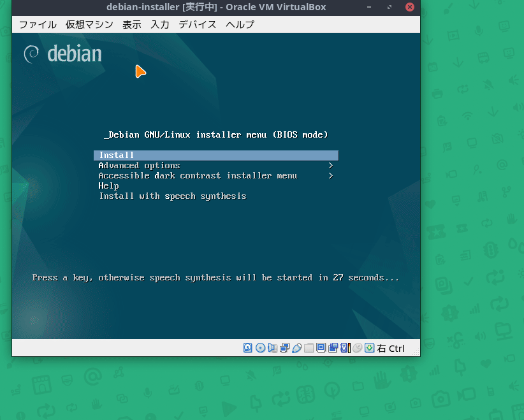Viewport: 524px width, 420px height.
Task: Click the keyboard capture arrow icon
Action: (369, 348)
